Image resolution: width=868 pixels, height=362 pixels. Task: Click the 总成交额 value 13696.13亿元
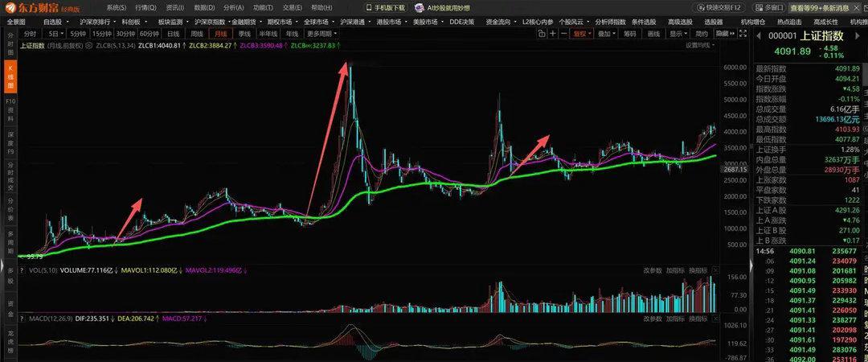(837, 119)
